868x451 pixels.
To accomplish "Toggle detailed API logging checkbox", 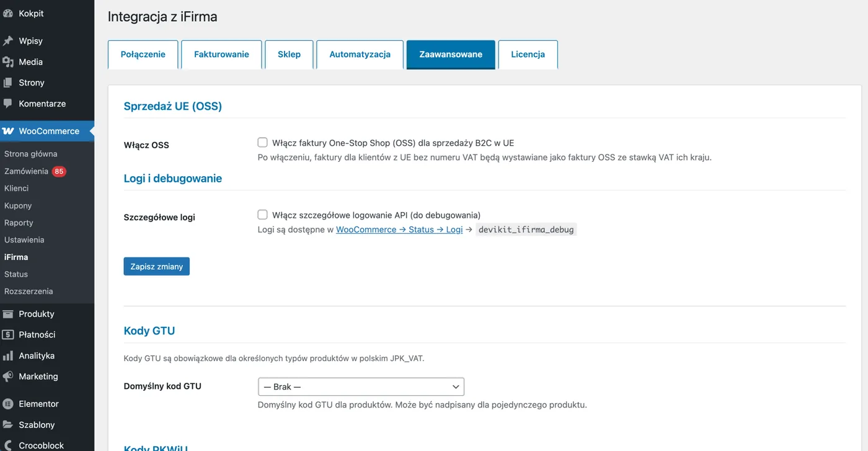I will click(x=263, y=215).
